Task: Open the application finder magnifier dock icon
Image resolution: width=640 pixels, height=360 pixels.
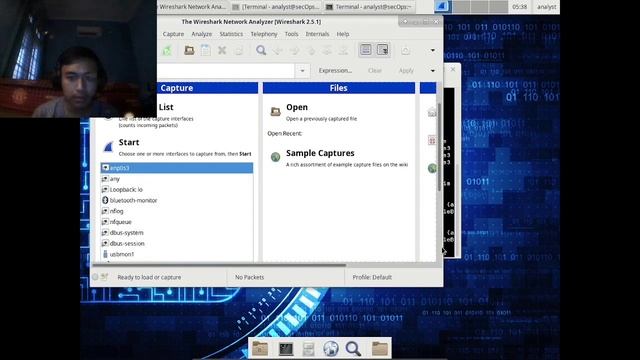Action: click(x=353, y=349)
